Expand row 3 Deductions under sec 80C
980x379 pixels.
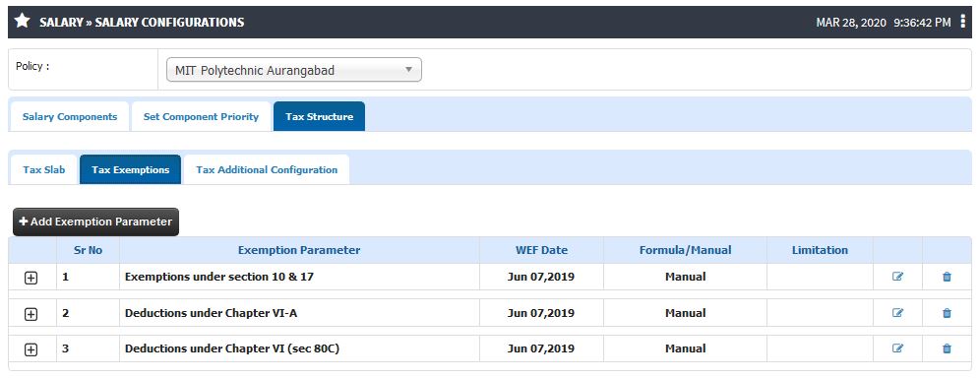pyautogui.click(x=31, y=350)
